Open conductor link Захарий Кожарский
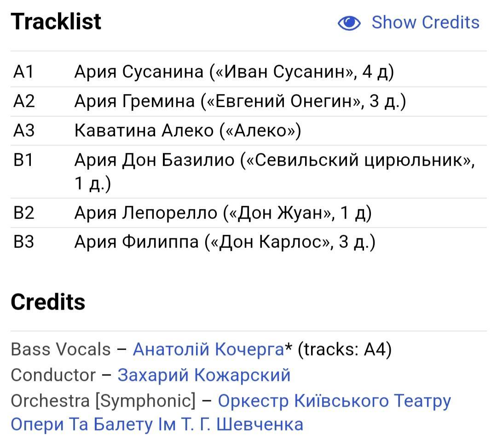This screenshot has height=448, width=497. point(204,375)
